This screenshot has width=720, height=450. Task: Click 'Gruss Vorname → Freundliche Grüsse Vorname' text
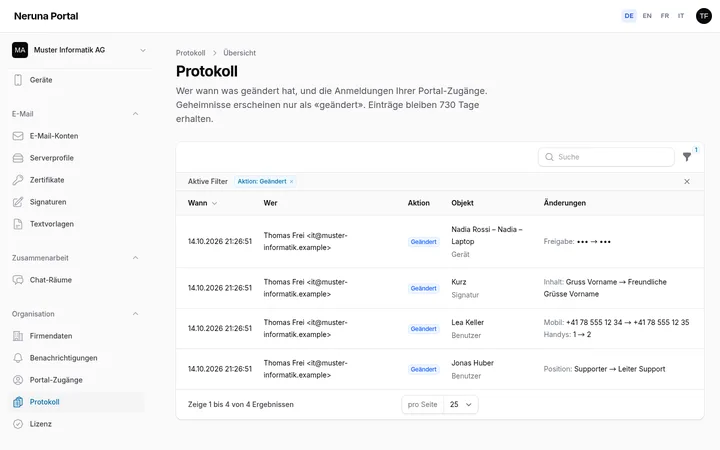(x=605, y=288)
